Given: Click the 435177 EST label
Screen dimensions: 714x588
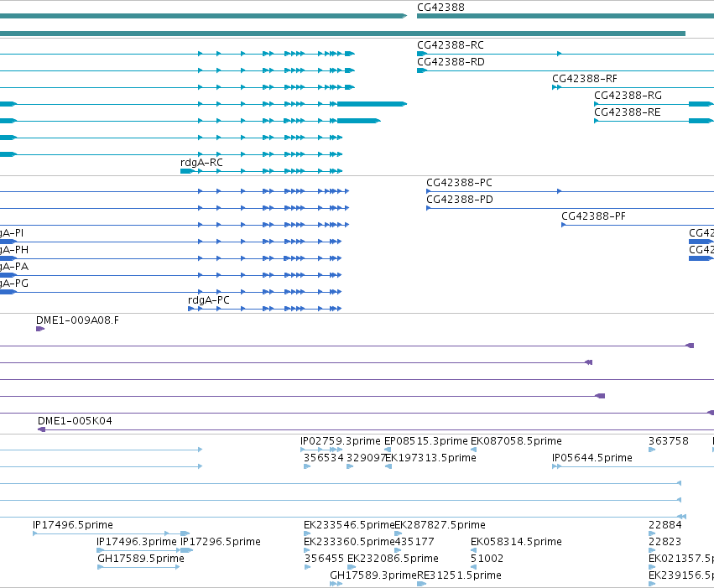Looking at the screenshot, I should tap(414, 542).
